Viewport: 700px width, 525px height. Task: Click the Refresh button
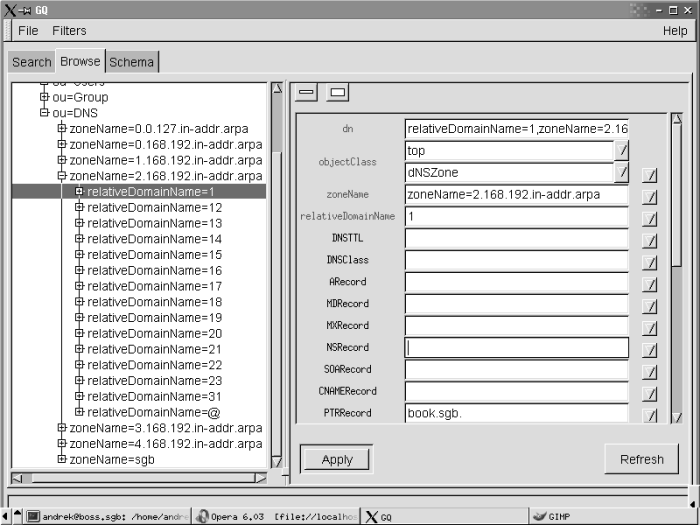[x=641, y=459]
